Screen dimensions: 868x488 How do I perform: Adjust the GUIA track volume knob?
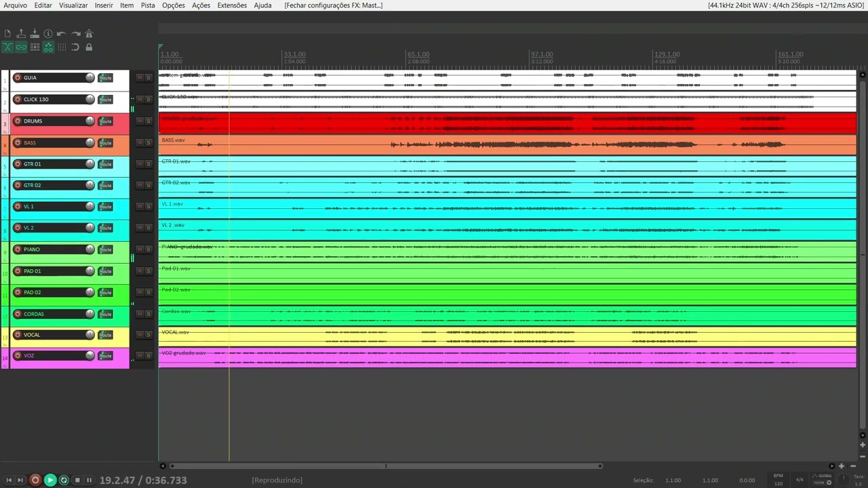click(x=90, y=77)
